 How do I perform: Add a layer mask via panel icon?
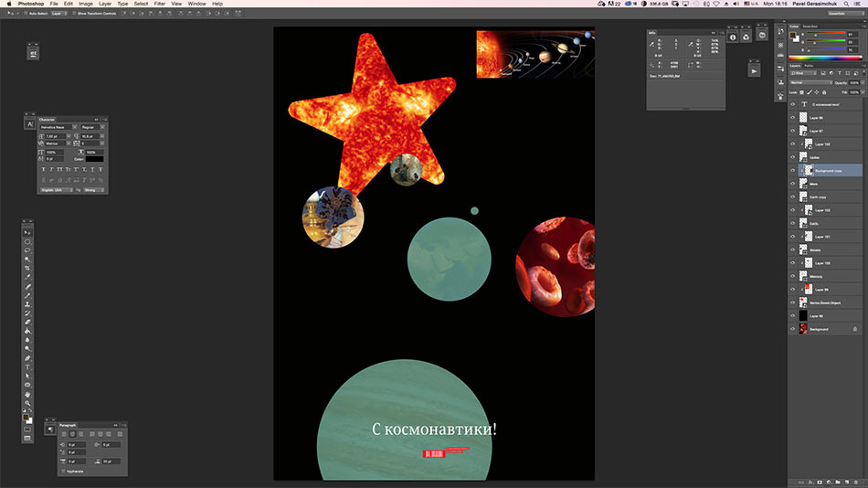(x=820, y=482)
